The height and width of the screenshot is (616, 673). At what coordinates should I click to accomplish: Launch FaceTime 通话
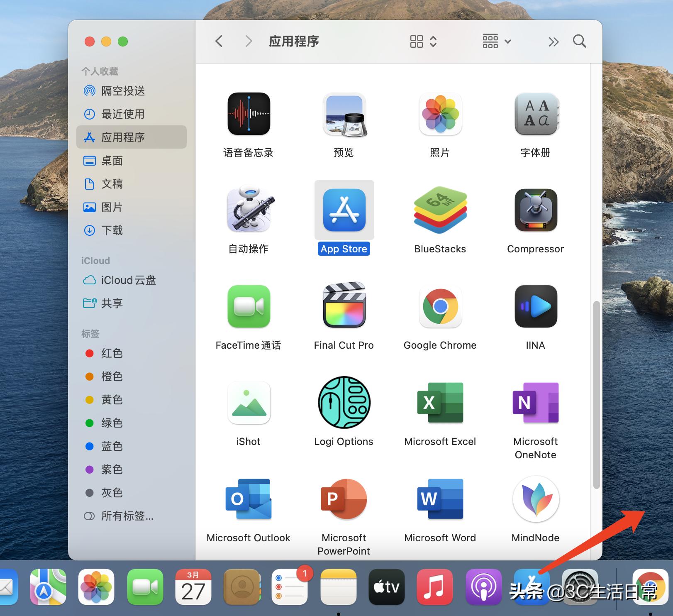(248, 307)
